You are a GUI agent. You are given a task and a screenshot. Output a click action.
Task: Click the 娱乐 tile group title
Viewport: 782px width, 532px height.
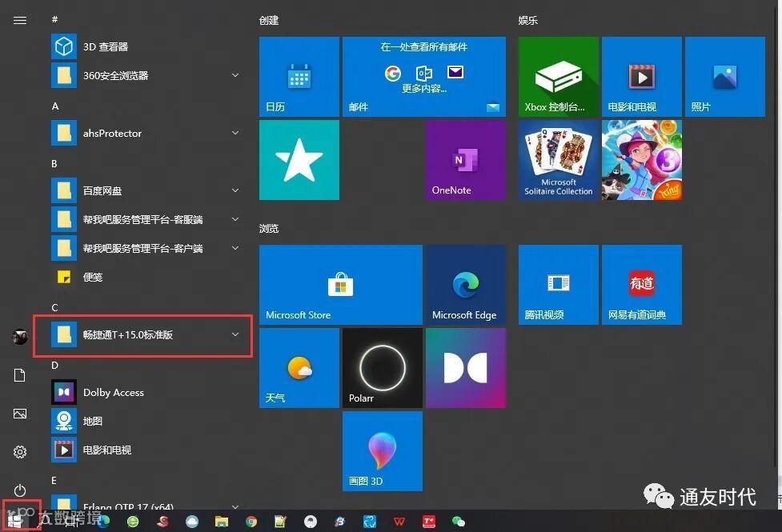(x=528, y=21)
